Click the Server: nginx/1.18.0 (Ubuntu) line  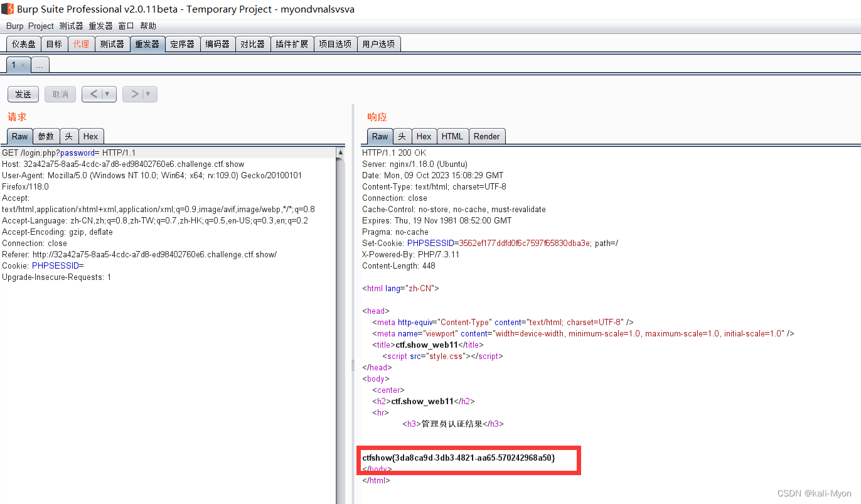coord(415,164)
